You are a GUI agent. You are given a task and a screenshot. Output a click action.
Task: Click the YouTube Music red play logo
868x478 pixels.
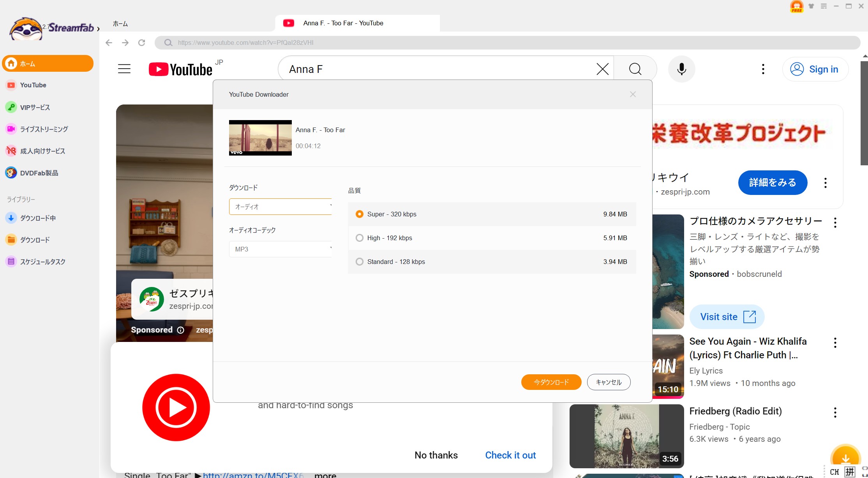click(176, 407)
